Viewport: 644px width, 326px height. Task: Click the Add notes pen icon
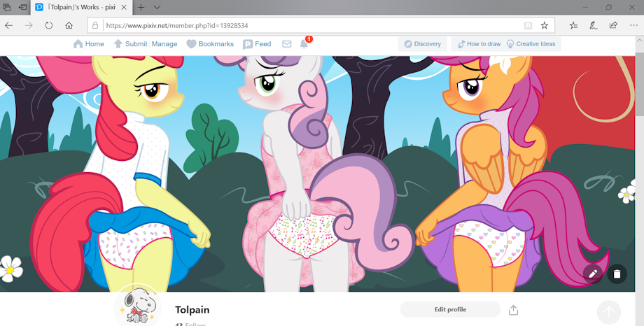593,25
